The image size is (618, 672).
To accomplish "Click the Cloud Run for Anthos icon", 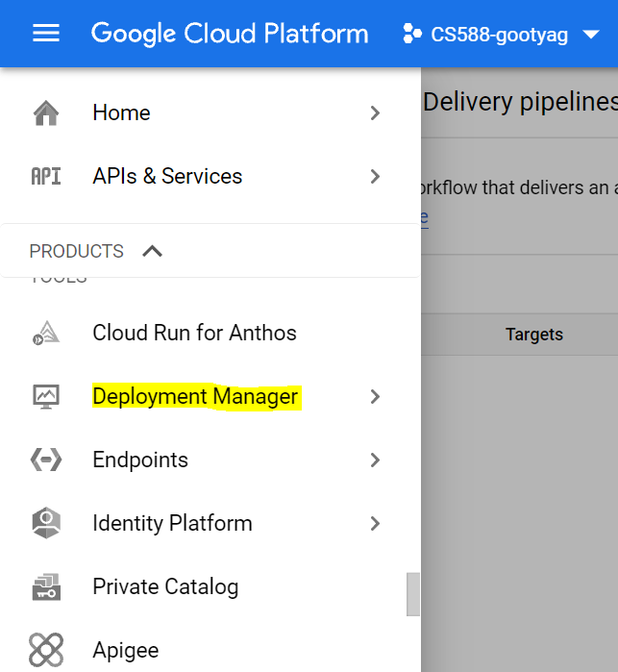I will [46, 333].
